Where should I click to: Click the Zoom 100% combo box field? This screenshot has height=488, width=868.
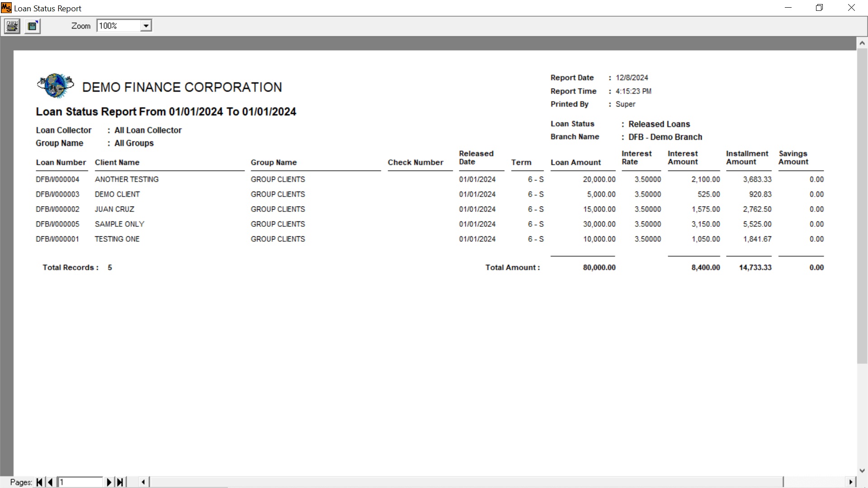point(118,26)
